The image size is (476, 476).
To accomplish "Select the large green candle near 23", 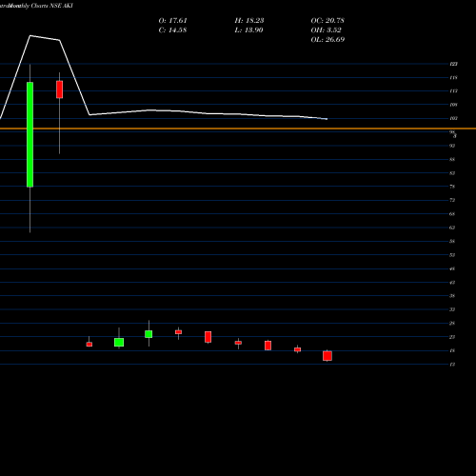I will 119,342.
